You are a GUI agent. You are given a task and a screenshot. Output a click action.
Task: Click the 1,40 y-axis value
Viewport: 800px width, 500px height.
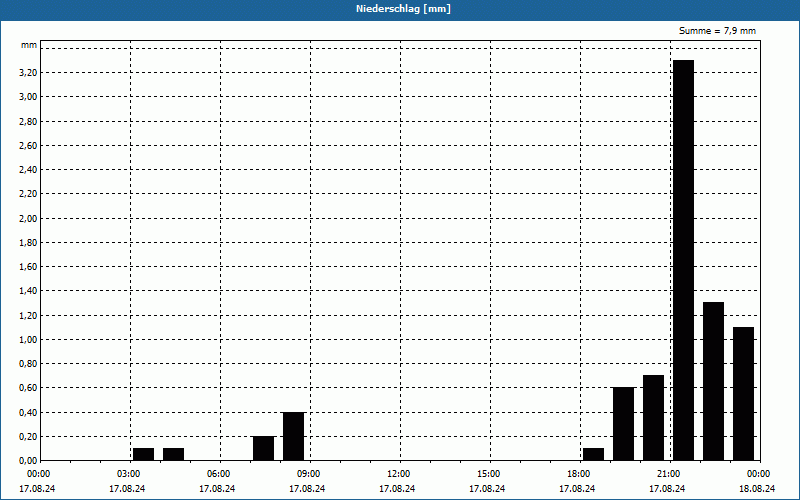pos(28,291)
